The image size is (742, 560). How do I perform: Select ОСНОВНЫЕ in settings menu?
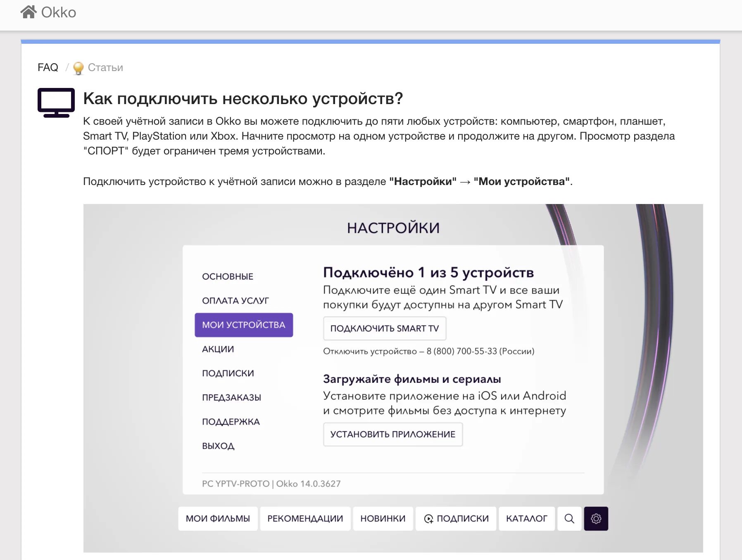(228, 276)
